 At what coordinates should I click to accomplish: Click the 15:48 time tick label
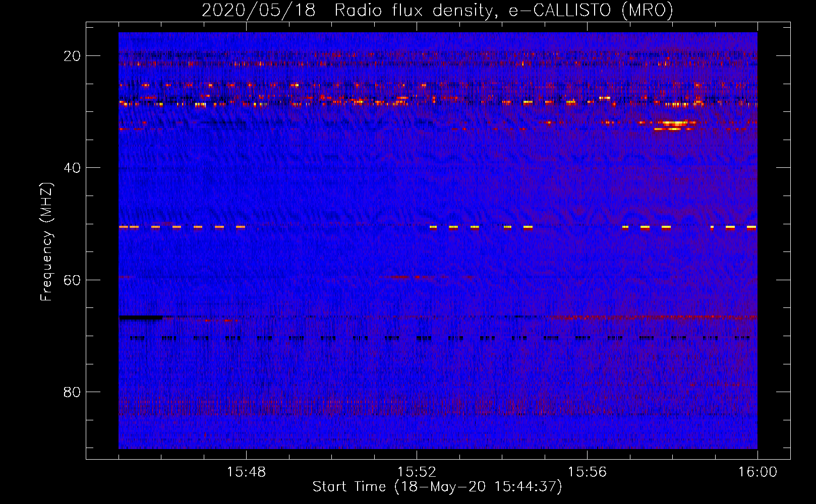click(246, 472)
